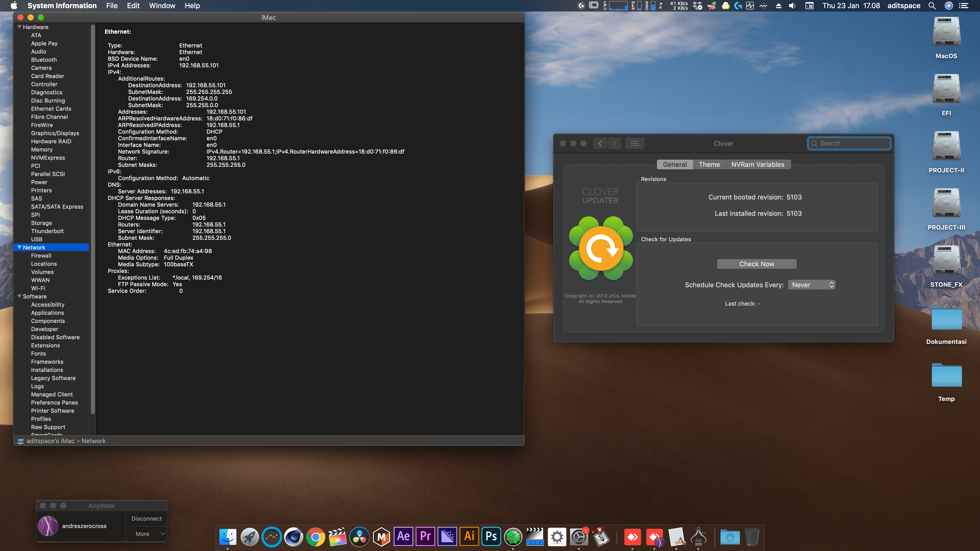
Task: Click the sidebar vertical scrollbar
Action: pyautogui.click(x=93, y=219)
